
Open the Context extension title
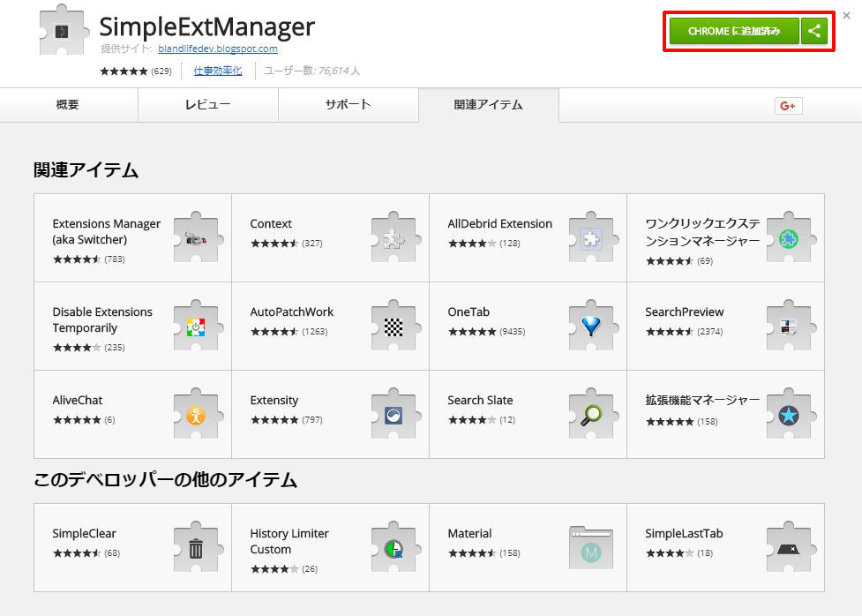tap(271, 224)
